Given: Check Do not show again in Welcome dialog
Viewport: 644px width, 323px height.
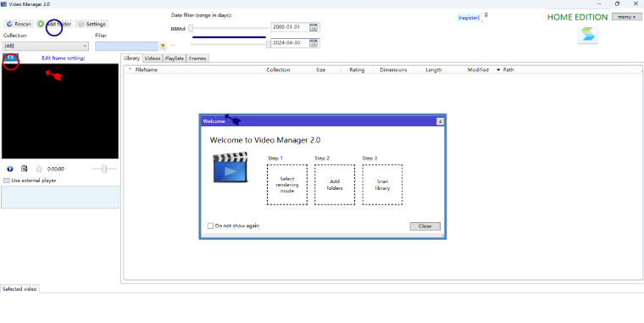Looking at the screenshot, I should click(x=210, y=226).
